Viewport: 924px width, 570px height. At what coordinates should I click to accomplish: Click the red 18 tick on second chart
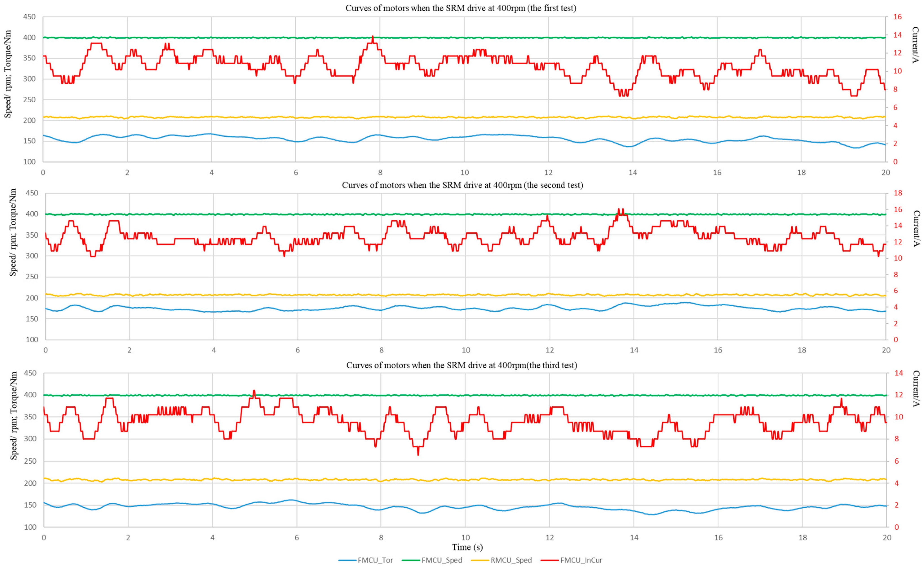point(898,193)
